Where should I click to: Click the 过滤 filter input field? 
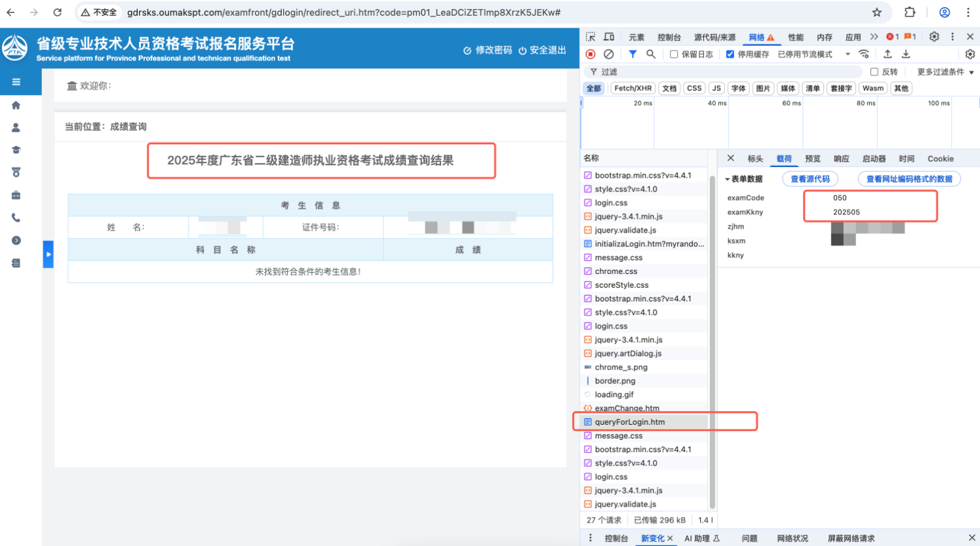728,72
